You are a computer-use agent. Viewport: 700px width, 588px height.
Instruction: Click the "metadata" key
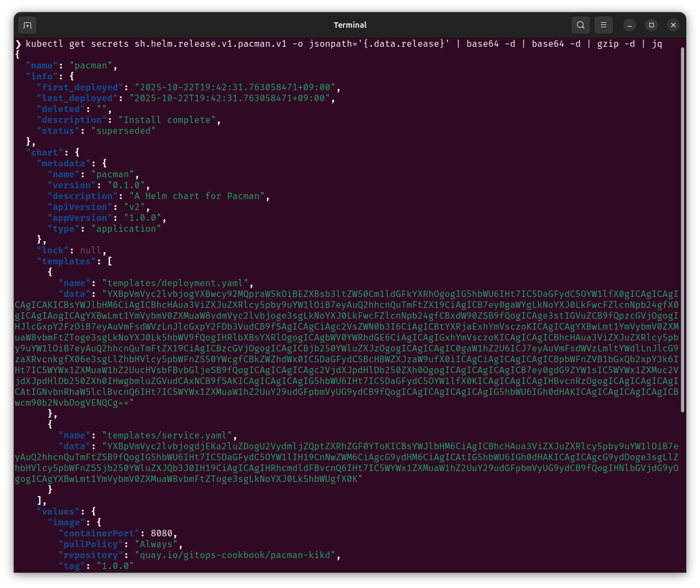coord(64,163)
